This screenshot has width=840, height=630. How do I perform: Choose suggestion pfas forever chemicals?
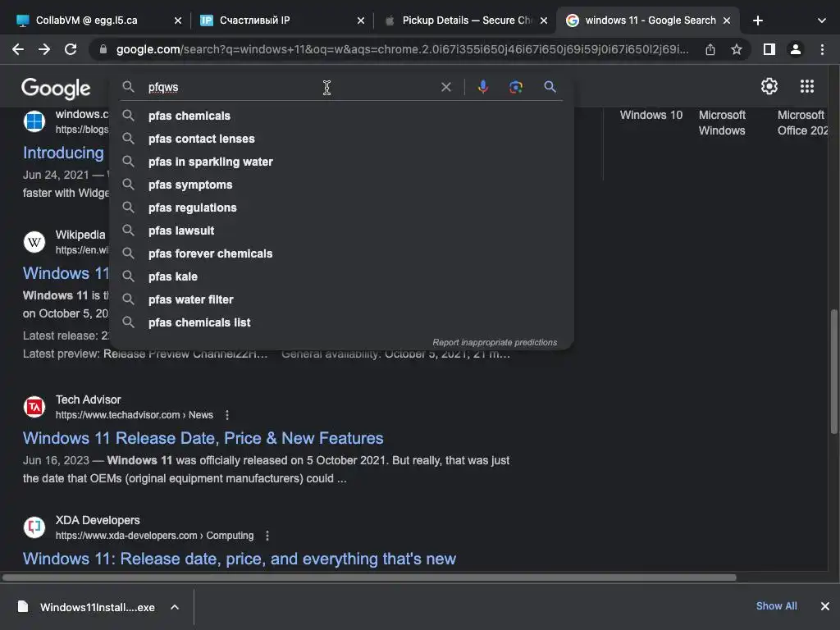click(x=341, y=254)
